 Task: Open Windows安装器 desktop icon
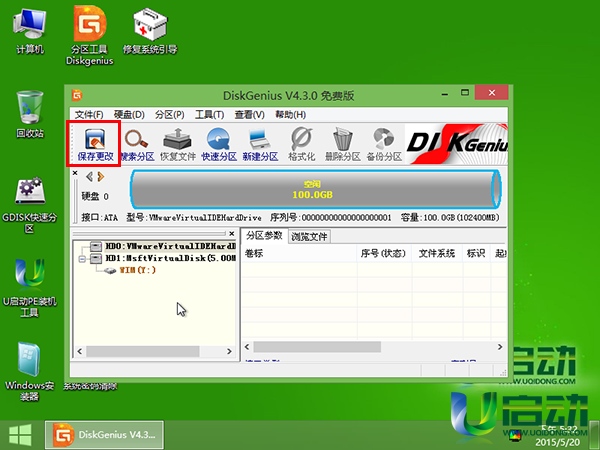(x=29, y=371)
